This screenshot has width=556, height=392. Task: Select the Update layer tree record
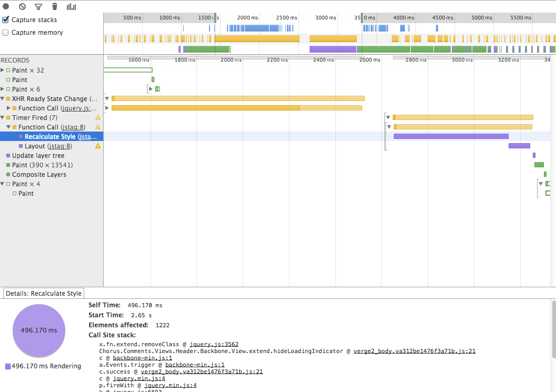click(x=38, y=156)
